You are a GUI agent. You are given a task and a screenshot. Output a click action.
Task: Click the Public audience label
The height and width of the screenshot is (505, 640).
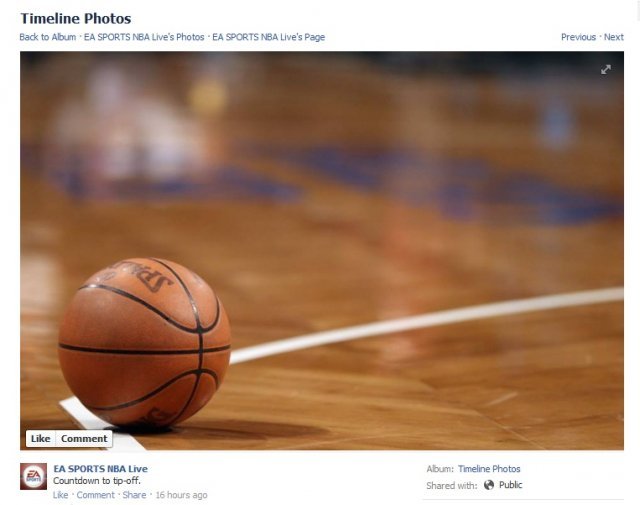coord(511,485)
